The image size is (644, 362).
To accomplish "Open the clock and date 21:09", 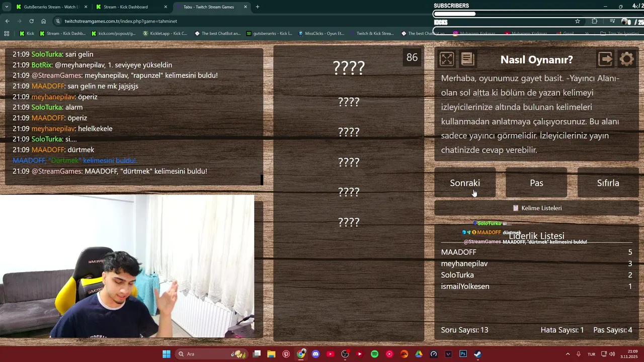I will [629, 354].
